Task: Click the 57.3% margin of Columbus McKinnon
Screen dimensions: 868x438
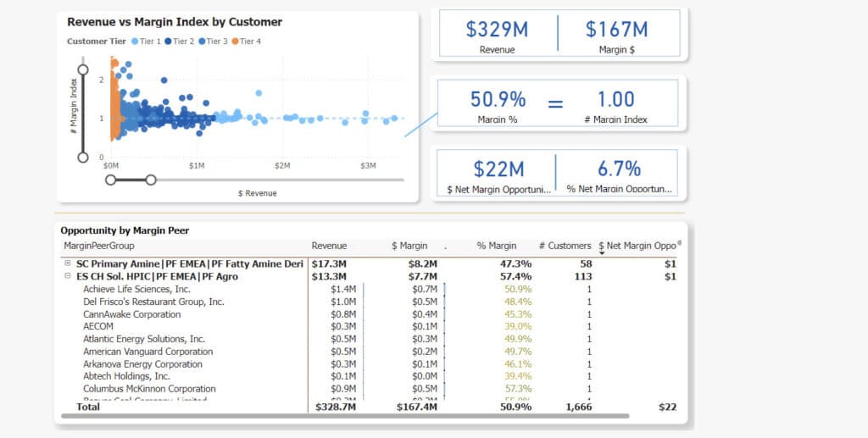Action: pos(518,389)
